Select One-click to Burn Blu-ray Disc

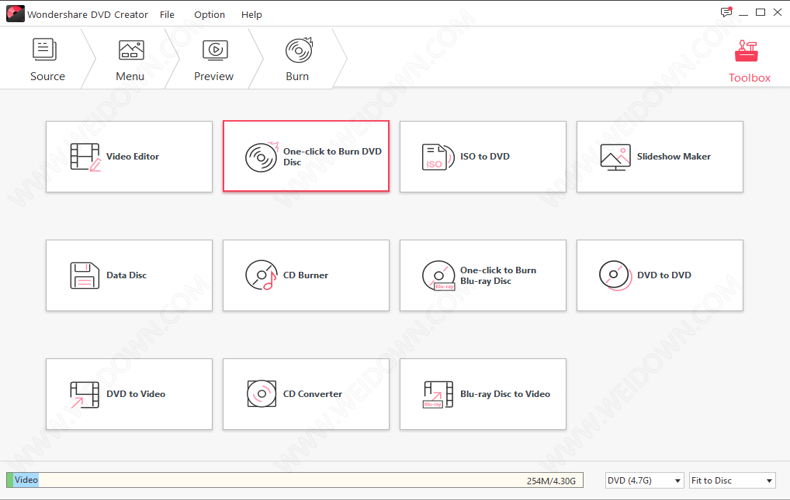(483, 276)
